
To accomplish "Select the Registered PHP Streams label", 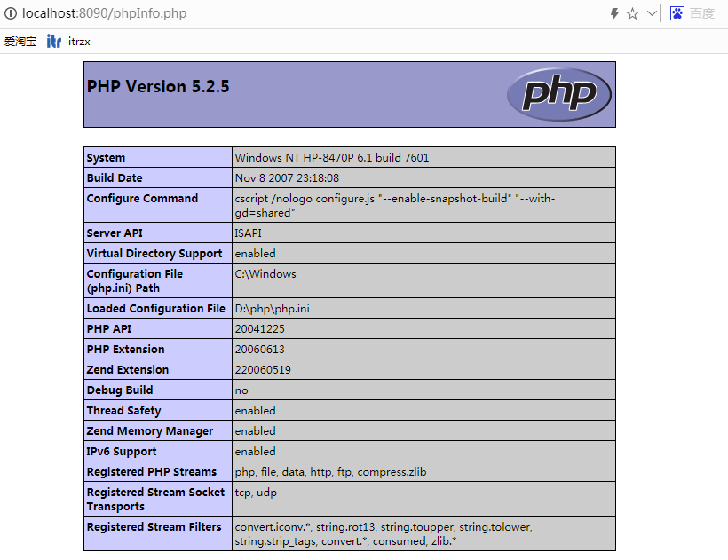I will pos(151,472).
